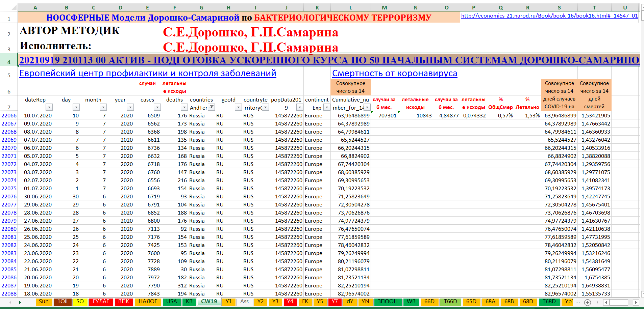Click the active filter icon on countriesAndTerritories
This screenshot has width=644, height=309.
211,107
